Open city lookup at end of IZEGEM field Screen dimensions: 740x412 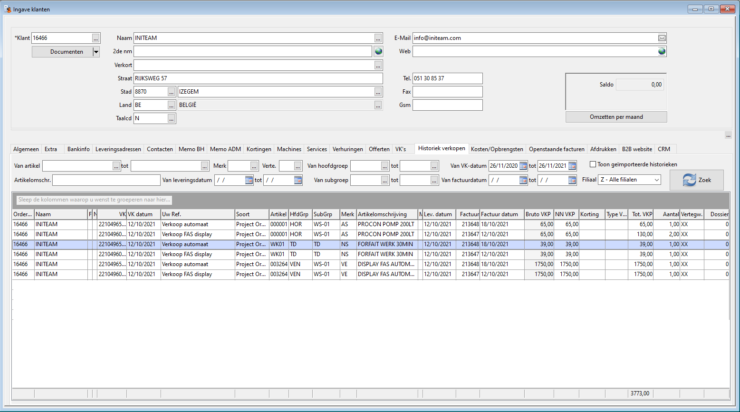(x=378, y=92)
